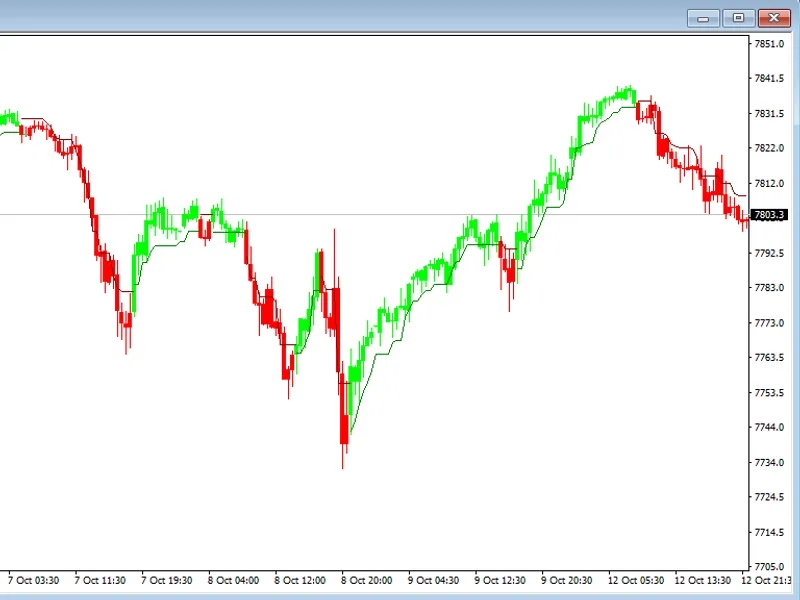Click the 12 Oct 05:30 time label
The height and width of the screenshot is (600, 800).
[x=636, y=581]
